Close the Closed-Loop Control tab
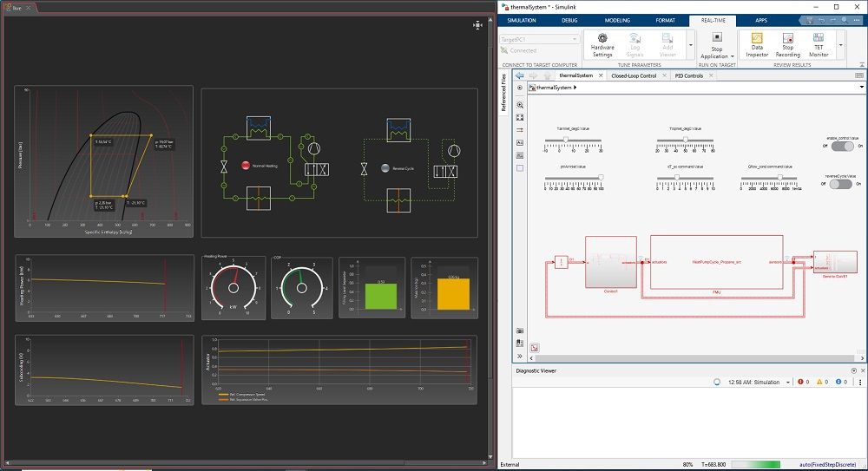This screenshot has height=471, width=868. [x=664, y=75]
